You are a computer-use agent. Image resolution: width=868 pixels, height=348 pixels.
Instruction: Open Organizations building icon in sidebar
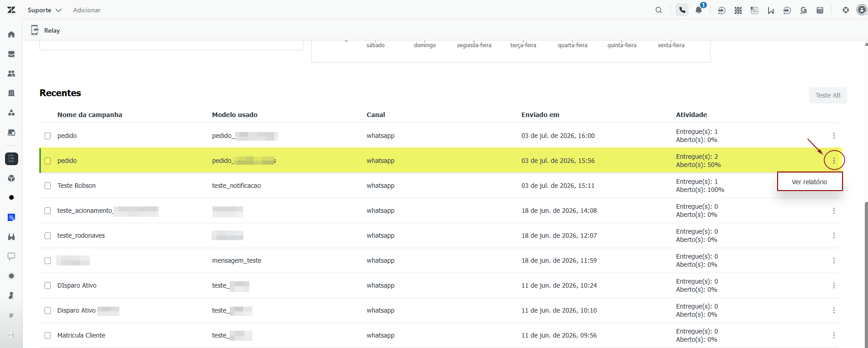click(11, 93)
